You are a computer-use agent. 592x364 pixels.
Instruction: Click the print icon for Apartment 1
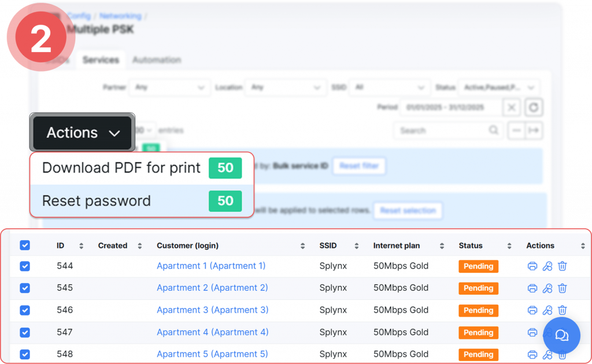532,266
